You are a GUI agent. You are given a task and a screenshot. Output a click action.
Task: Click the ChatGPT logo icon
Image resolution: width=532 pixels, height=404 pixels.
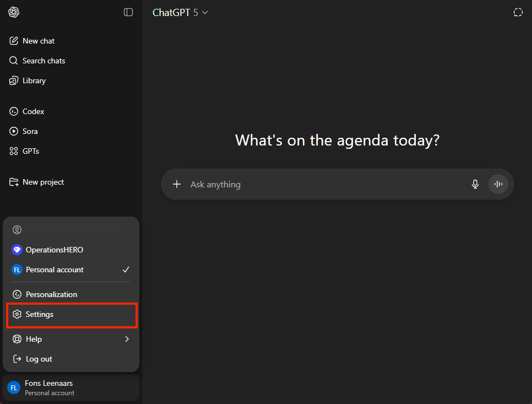tap(14, 12)
